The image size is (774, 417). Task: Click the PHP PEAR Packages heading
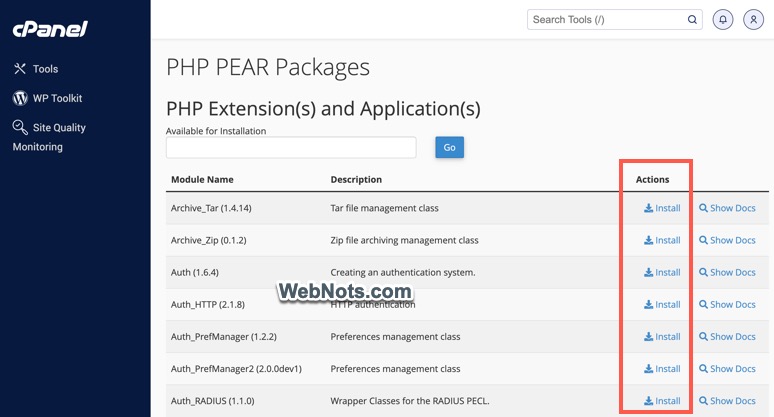coord(268,68)
